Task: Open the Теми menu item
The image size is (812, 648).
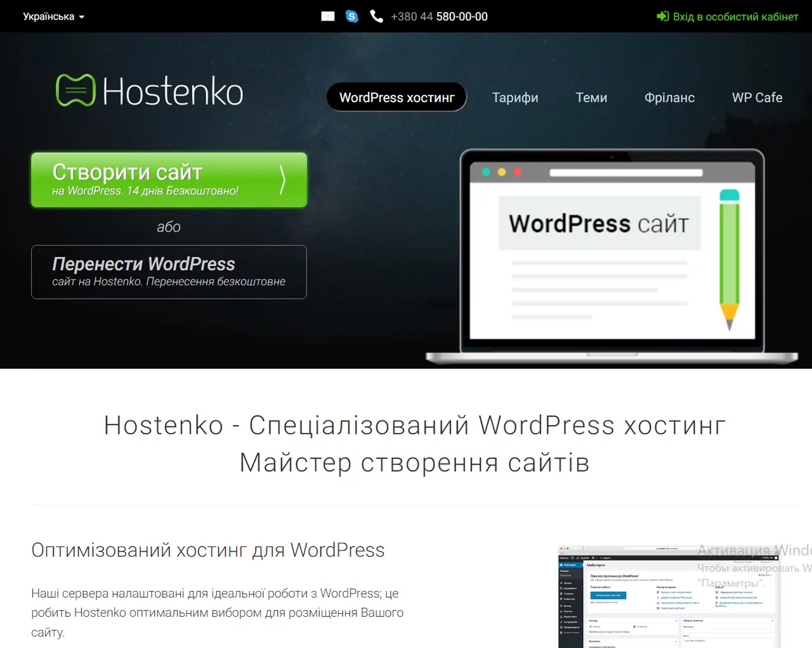Action: tap(591, 98)
